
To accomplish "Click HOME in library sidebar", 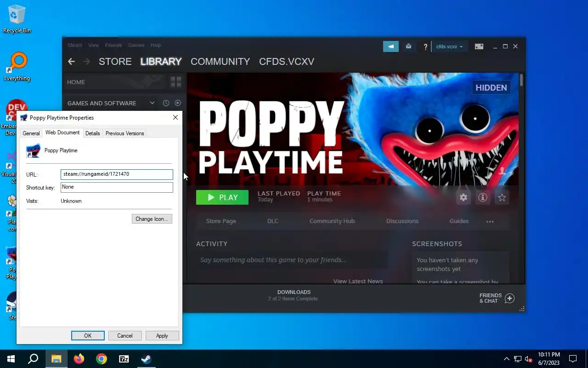I will pos(76,82).
